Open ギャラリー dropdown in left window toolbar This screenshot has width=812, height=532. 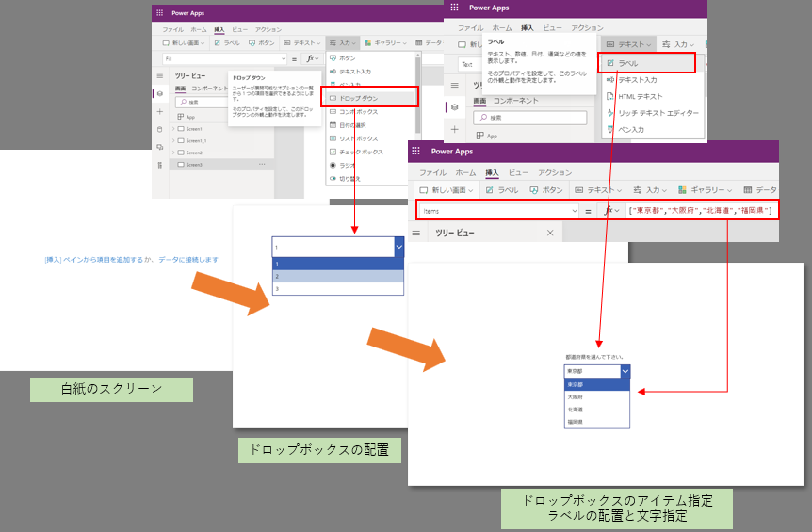pyautogui.click(x=385, y=43)
